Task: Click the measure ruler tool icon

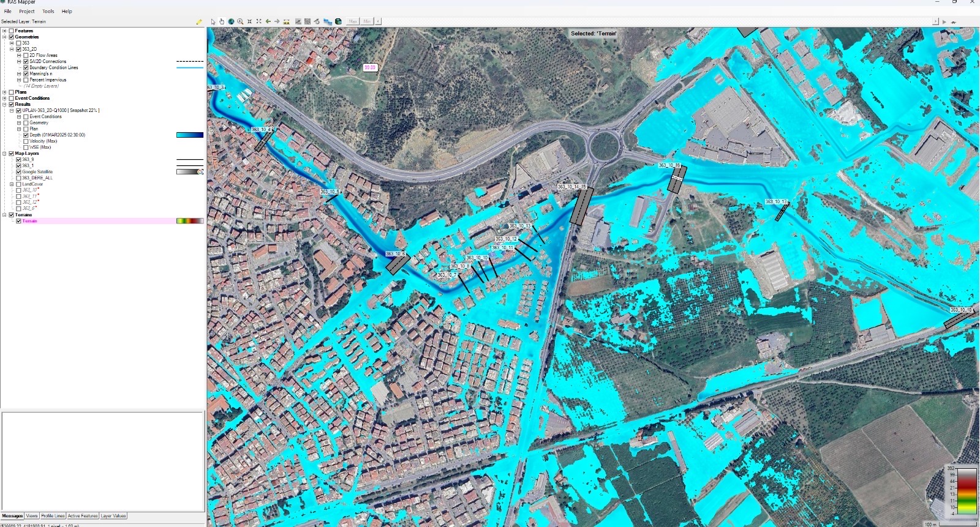Action: coord(286,21)
